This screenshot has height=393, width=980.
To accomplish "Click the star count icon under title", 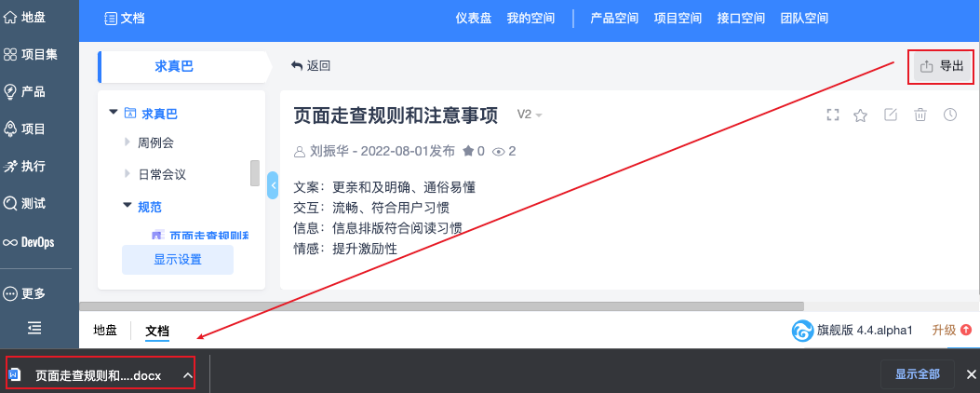I will coord(467,151).
